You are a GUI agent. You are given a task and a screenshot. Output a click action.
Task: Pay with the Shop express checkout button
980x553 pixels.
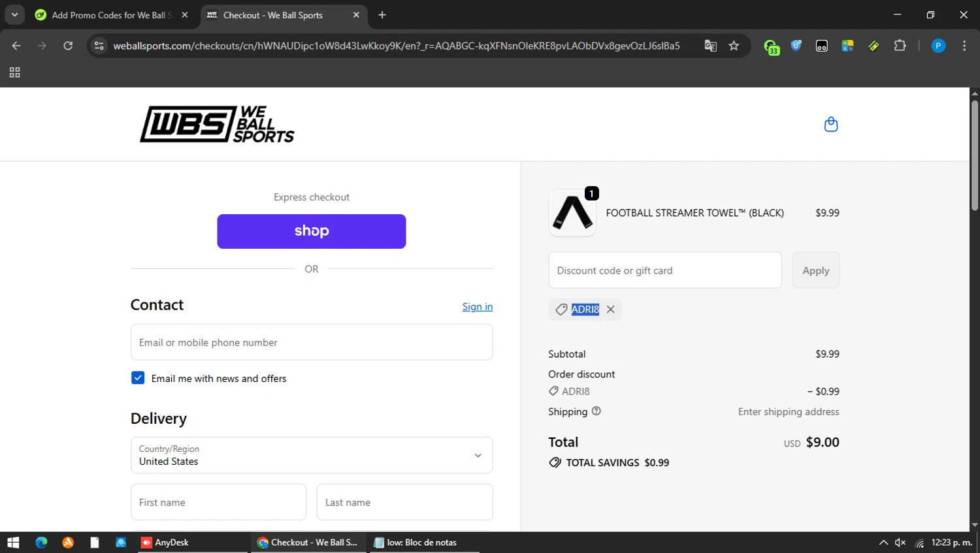pyautogui.click(x=312, y=231)
